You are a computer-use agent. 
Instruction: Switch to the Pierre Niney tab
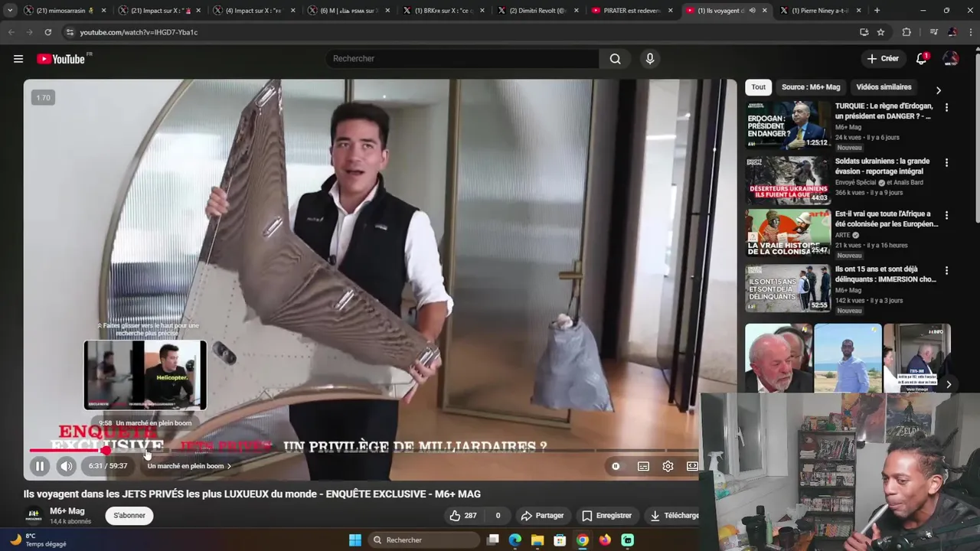point(820,11)
